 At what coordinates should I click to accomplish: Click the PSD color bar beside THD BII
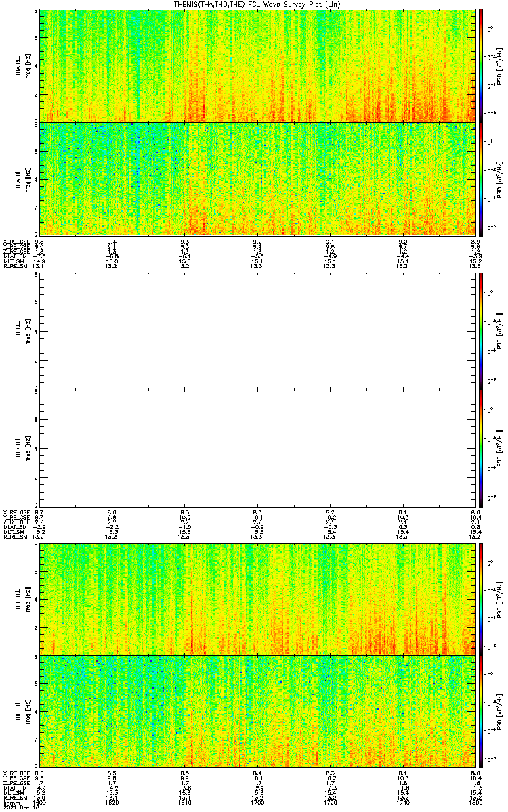coord(481,447)
